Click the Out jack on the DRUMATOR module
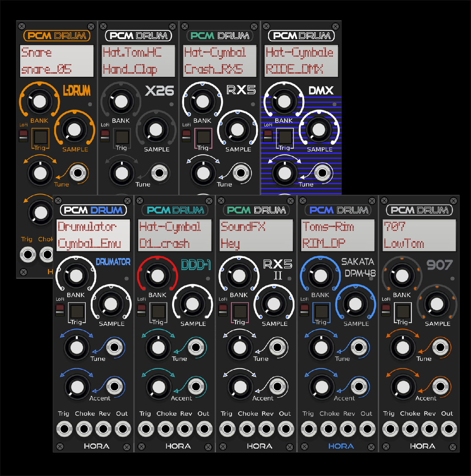Image resolution: width=471 pixels, height=476 pixels. 122,429
